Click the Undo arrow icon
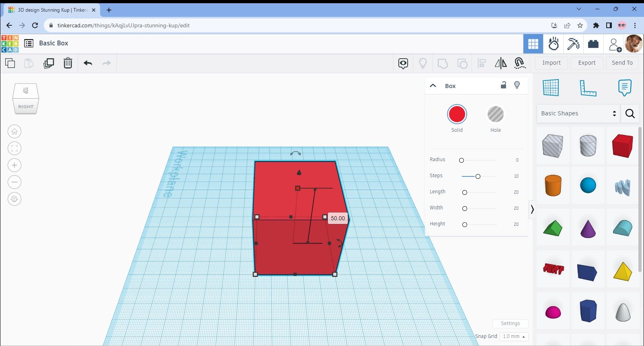Viewport: 644px width, 346px height. 88,63
